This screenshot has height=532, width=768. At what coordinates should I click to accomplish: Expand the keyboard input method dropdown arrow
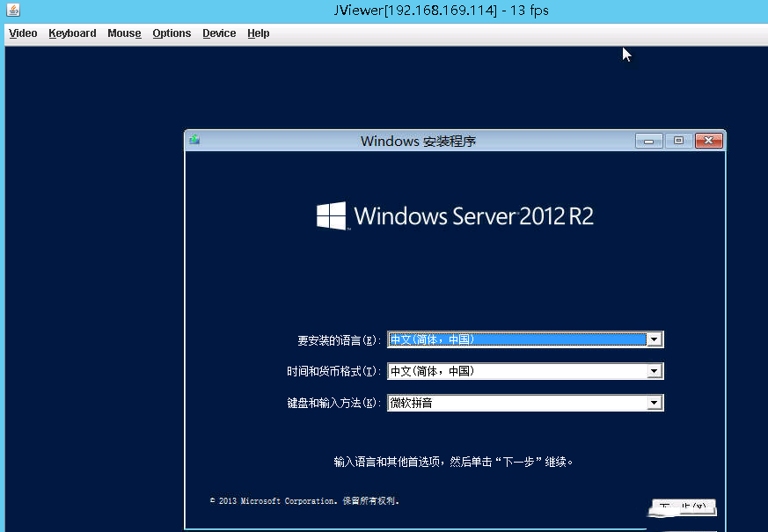(x=655, y=403)
